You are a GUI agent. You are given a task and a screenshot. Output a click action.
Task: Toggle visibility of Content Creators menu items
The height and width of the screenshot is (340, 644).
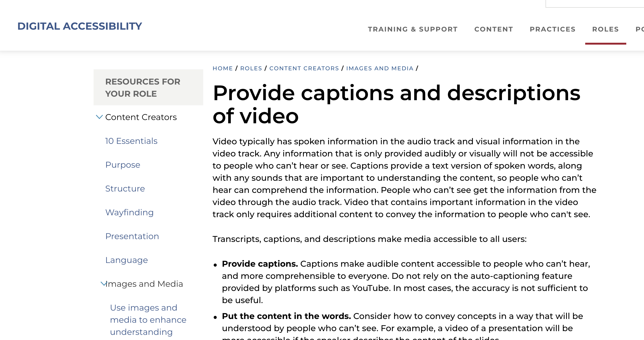tap(99, 117)
